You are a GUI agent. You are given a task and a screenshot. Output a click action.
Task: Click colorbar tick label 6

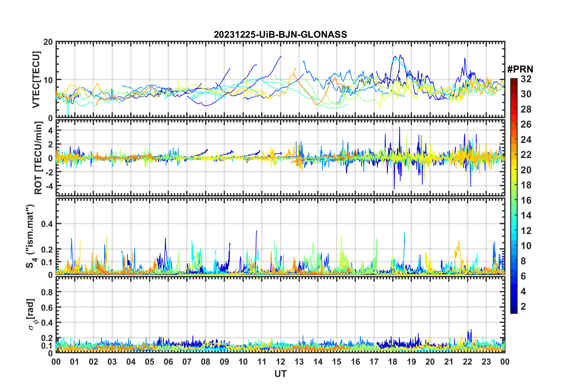coord(523,276)
